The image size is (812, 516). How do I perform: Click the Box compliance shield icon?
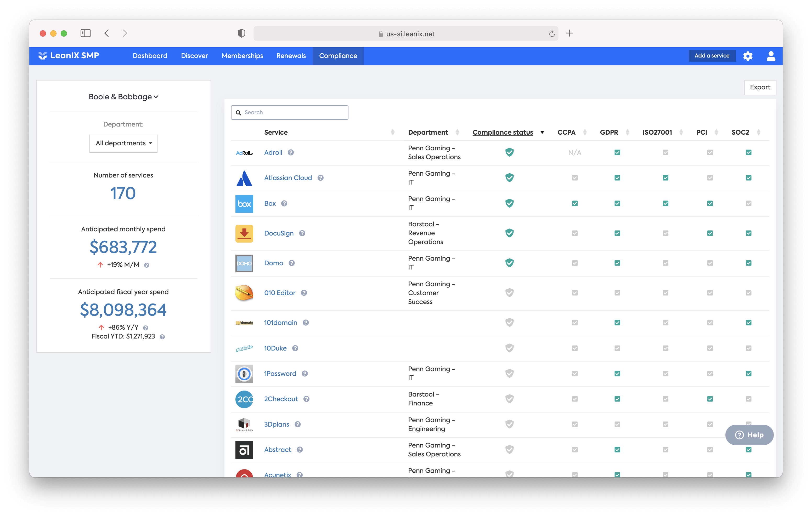[x=510, y=203]
